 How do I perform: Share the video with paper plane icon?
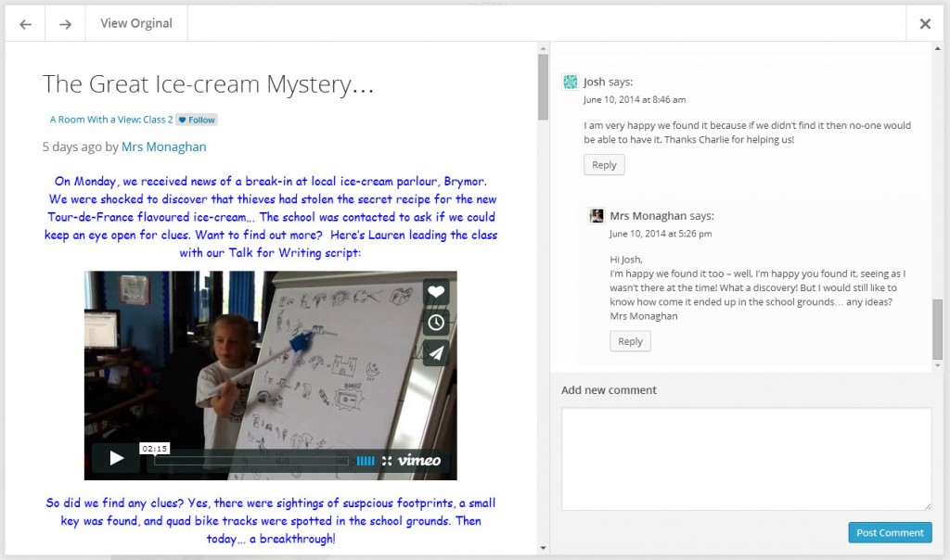(x=436, y=352)
